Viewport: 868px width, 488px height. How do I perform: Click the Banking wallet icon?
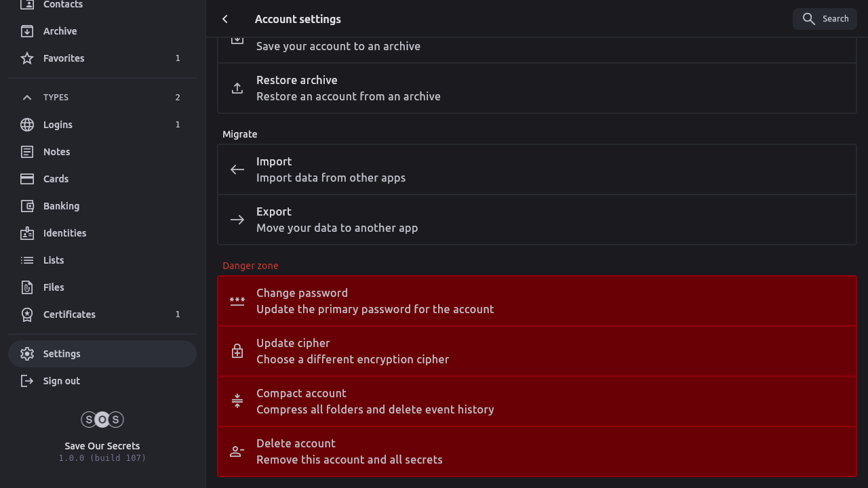pos(27,206)
